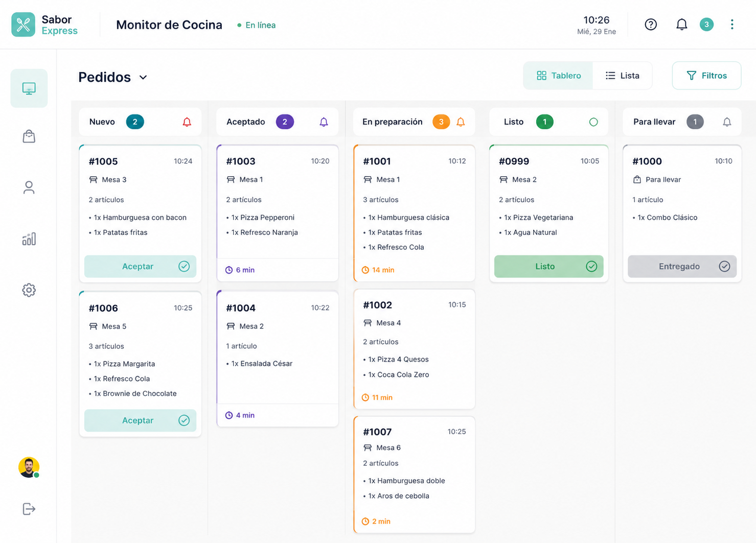Click the Listo count badge 1
The image size is (756, 543).
pyautogui.click(x=544, y=122)
